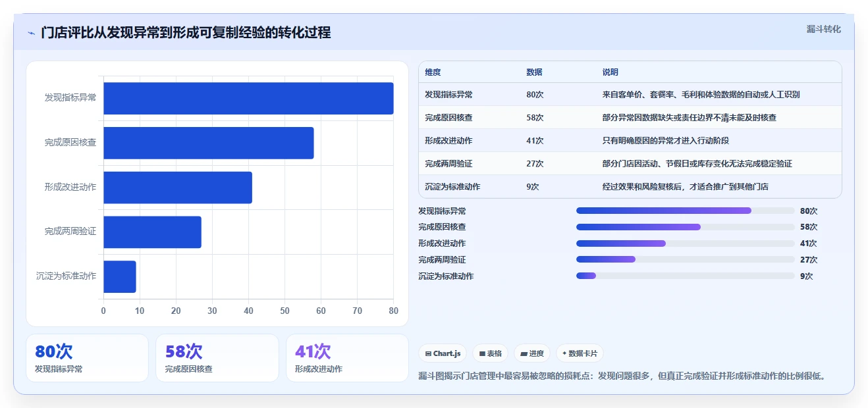Click the 58次 cell in the table
The height and width of the screenshot is (408, 868).
(535, 118)
